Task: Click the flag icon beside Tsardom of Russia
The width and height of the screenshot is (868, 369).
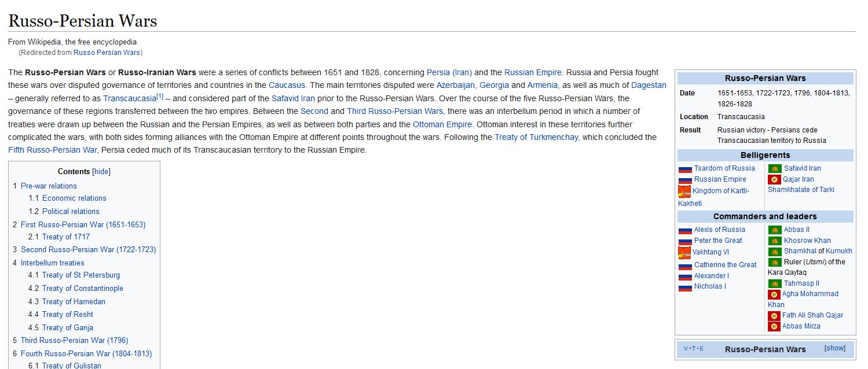Action: 685,169
